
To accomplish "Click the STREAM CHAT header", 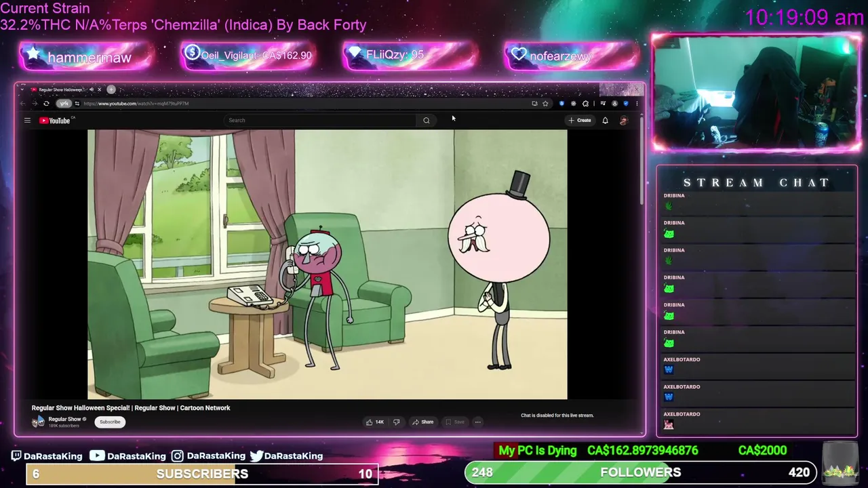I will (x=756, y=183).
